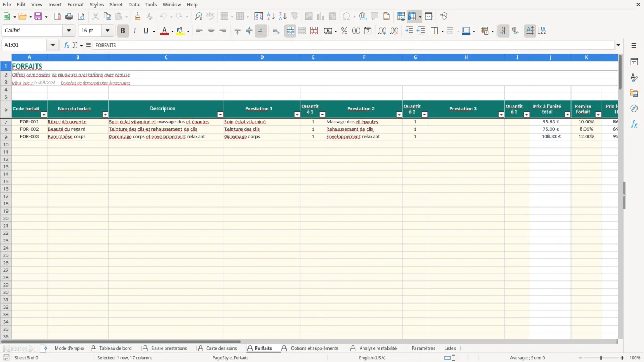Open filter dropdown for Prestation 1
This screenshot has width=644, height=362.
pyautogui.click(x=297, y=115)
